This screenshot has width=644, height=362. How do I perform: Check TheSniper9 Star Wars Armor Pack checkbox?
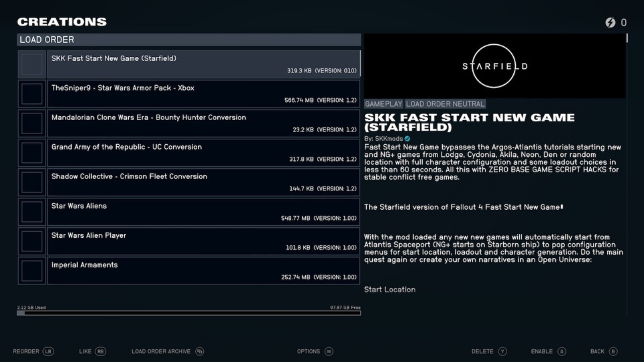(32, 94)
